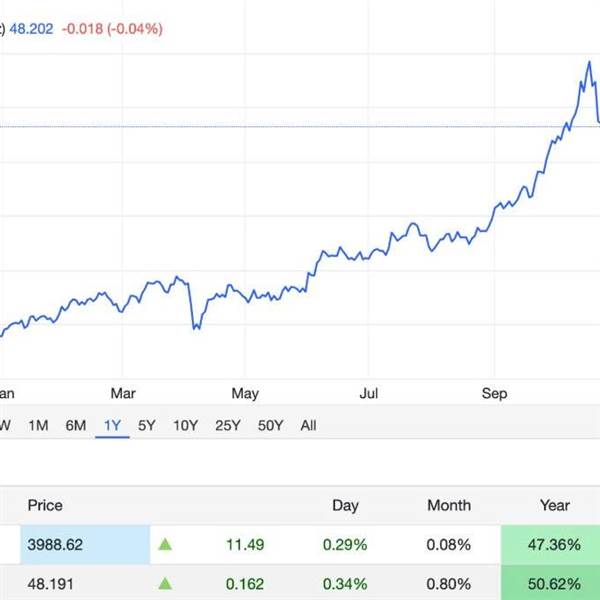Click the 48.202 current value above chart
Image resolution: width=600 pixels, height=600 pixels.
[31, 29]
